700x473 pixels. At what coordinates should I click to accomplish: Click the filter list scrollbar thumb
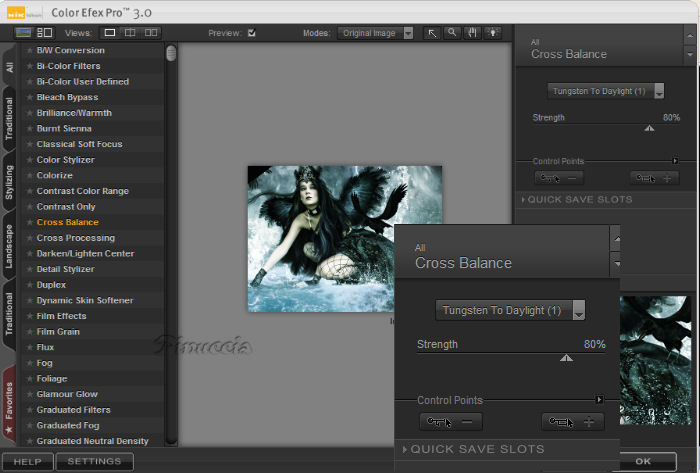point(171,53)
